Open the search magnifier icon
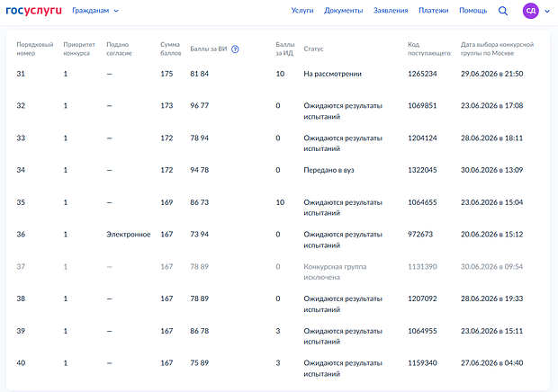 pyautogui.click(x=503, y=11)
